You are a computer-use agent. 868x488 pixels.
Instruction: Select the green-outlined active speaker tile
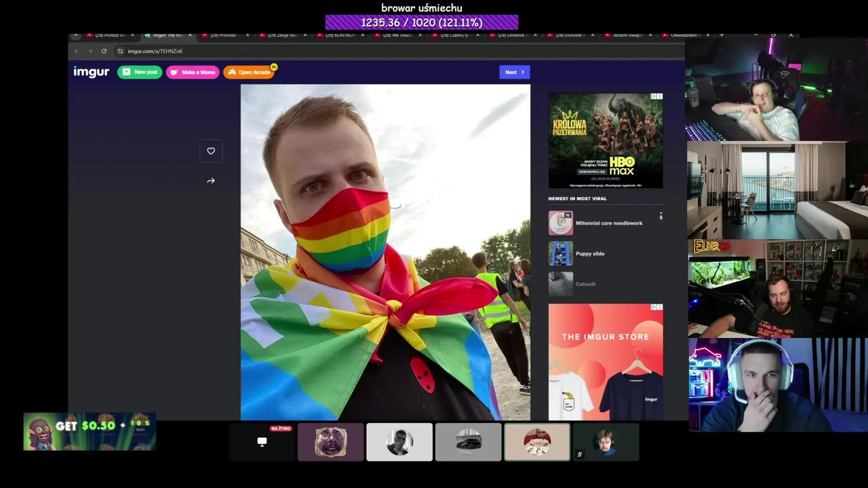pyautogui.click(x=537, y=442)
